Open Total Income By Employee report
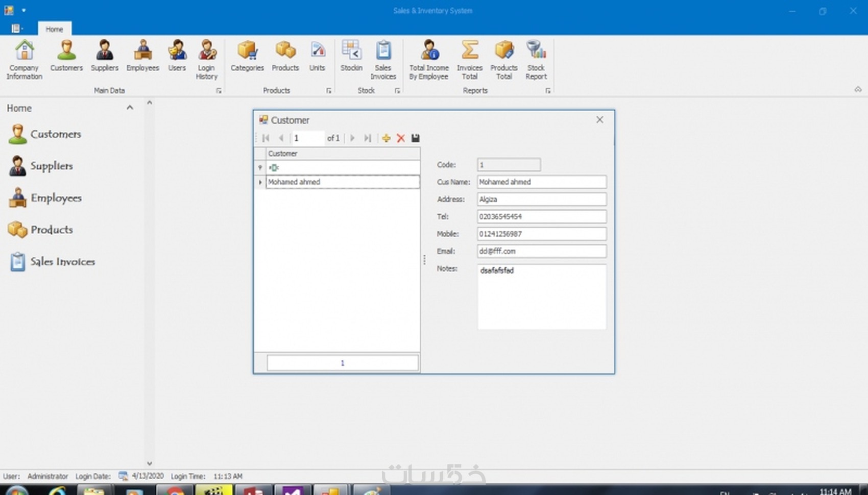The height and width of the screenshot is (495, 868). click(429, 60)
